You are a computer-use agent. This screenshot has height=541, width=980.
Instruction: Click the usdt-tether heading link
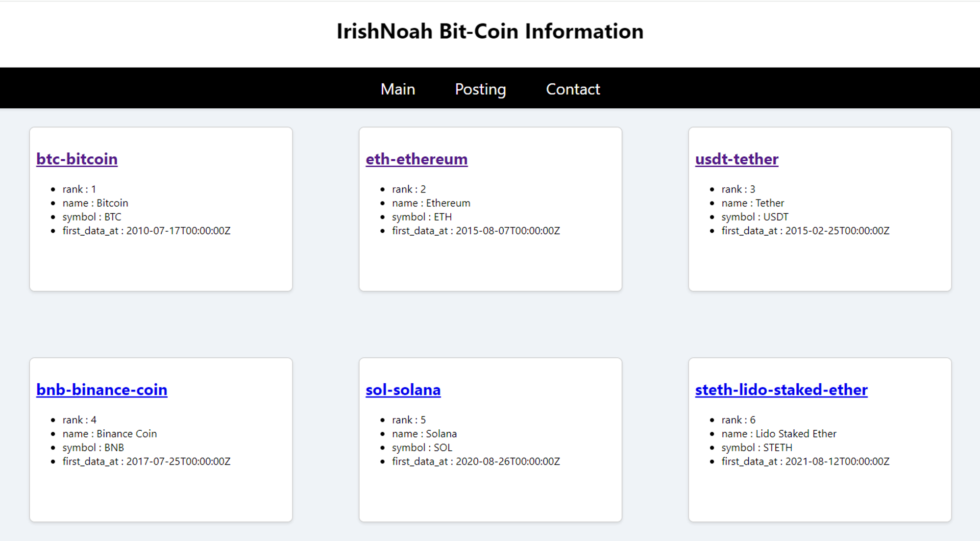736,159
